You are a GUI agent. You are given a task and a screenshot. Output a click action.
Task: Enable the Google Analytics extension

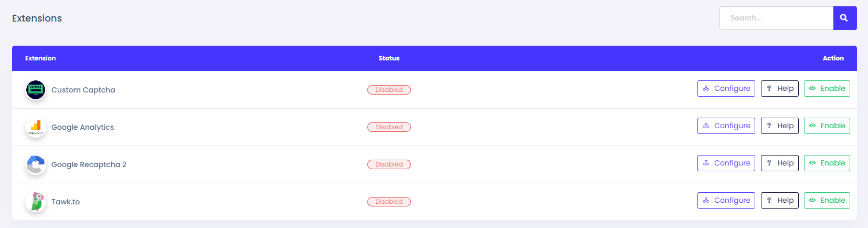tap(827, 126)
